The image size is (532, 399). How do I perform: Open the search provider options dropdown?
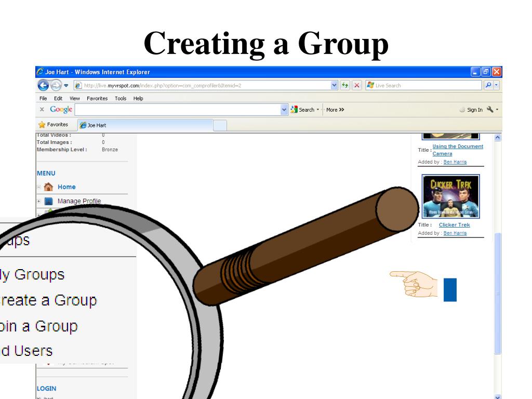coord(496,85)
